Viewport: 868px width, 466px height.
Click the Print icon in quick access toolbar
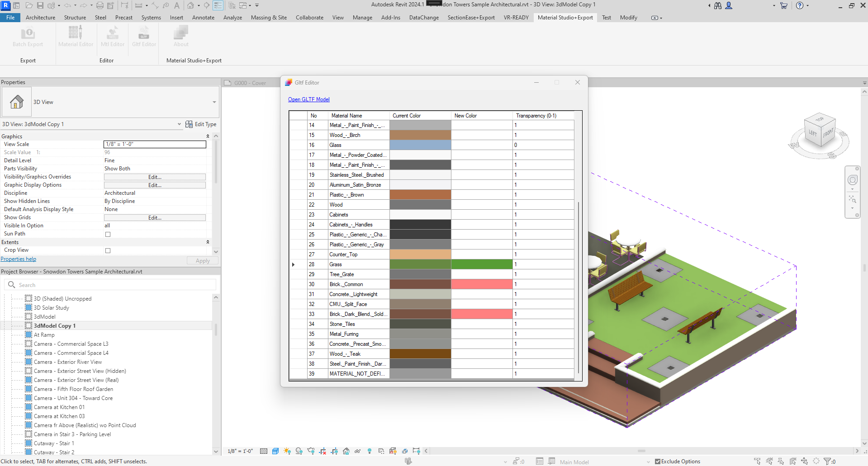(100, 5)
